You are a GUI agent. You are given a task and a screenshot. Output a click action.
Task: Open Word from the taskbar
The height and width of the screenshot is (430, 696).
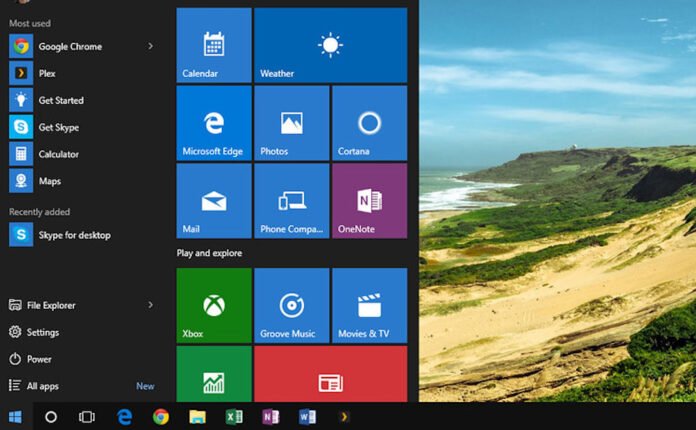click(307, 417)
